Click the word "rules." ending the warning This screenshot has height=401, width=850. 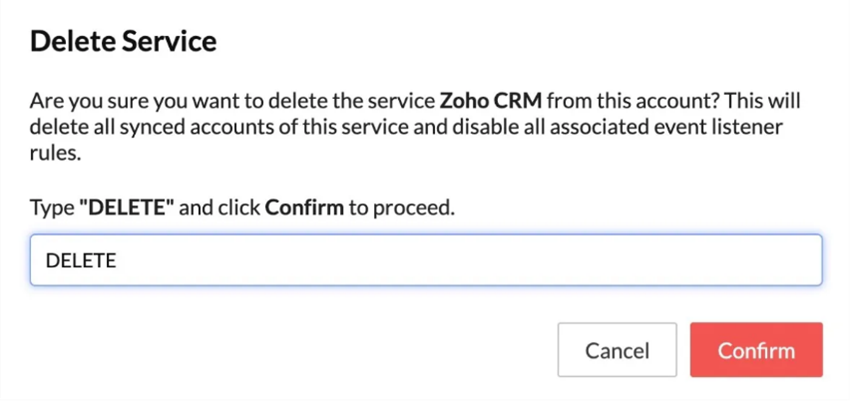[x=53, y=155]
